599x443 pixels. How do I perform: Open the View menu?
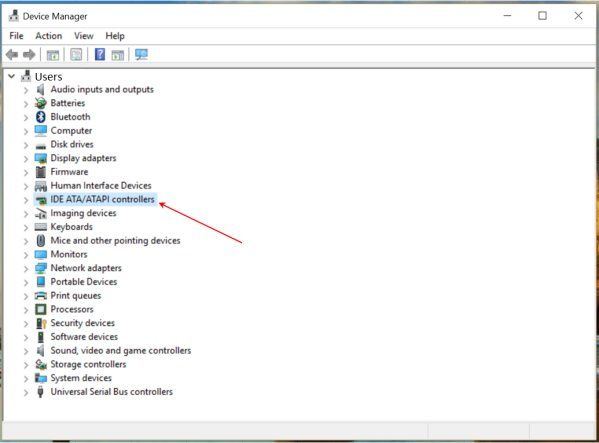(x=84, y=36)
